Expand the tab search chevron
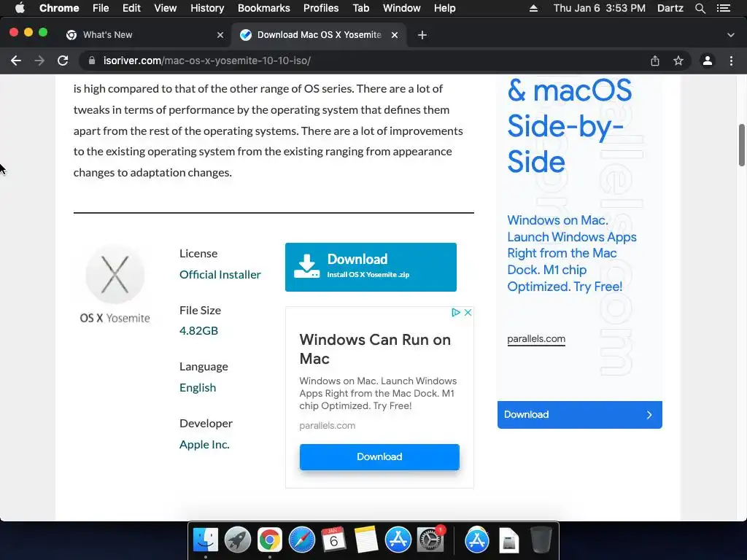Viewport: 747px width, 560px height. (x=731, y=35)
